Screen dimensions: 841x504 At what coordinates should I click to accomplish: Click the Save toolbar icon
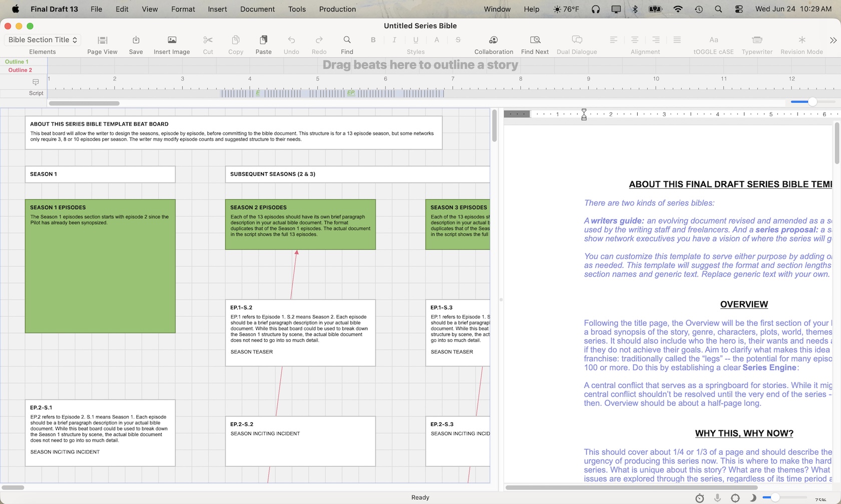point(136,40)
